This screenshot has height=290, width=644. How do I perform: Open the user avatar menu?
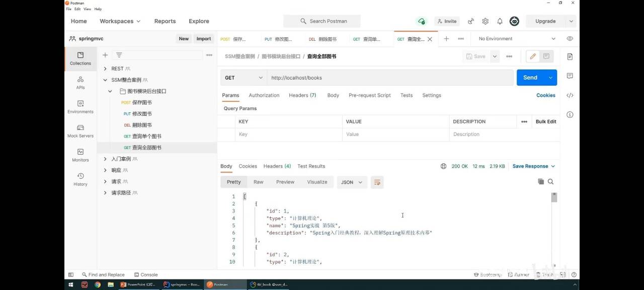514,21
